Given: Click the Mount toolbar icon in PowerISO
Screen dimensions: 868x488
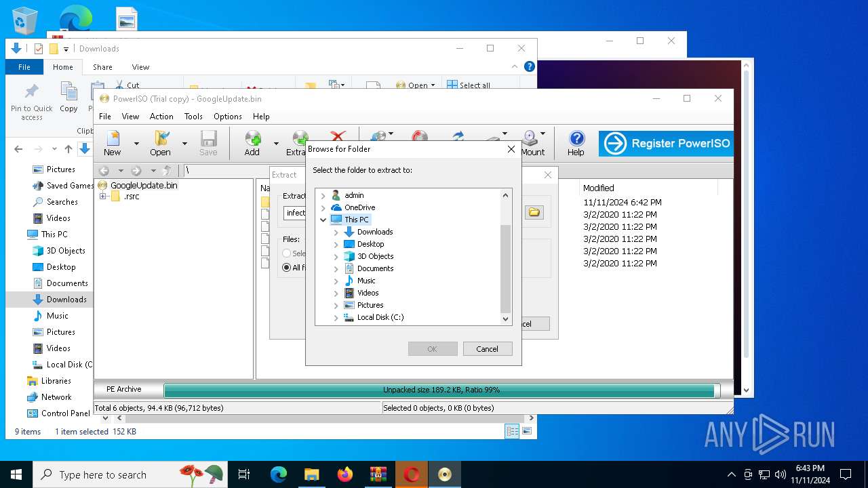Looking at the screenshot, I should (532, 143).
